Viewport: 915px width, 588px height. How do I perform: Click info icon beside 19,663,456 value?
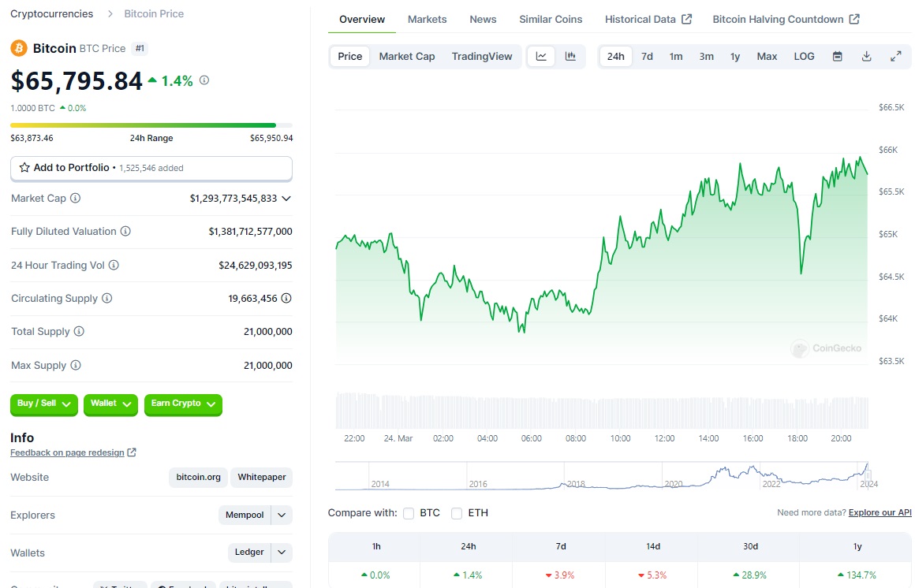click(286, 299)
